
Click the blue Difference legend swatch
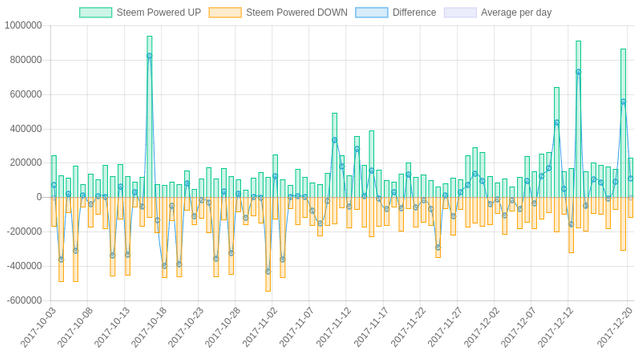pyautogui.click(x=371, y=13)
